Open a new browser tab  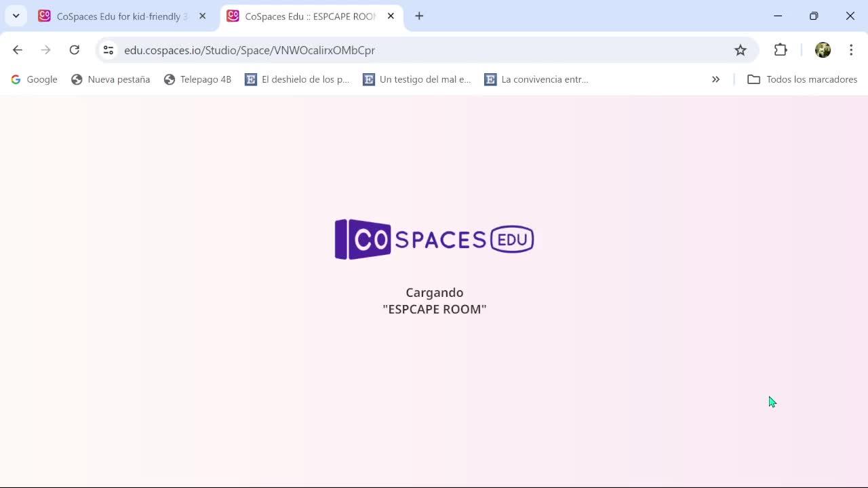pyautogui.click(x=419, y=16)
